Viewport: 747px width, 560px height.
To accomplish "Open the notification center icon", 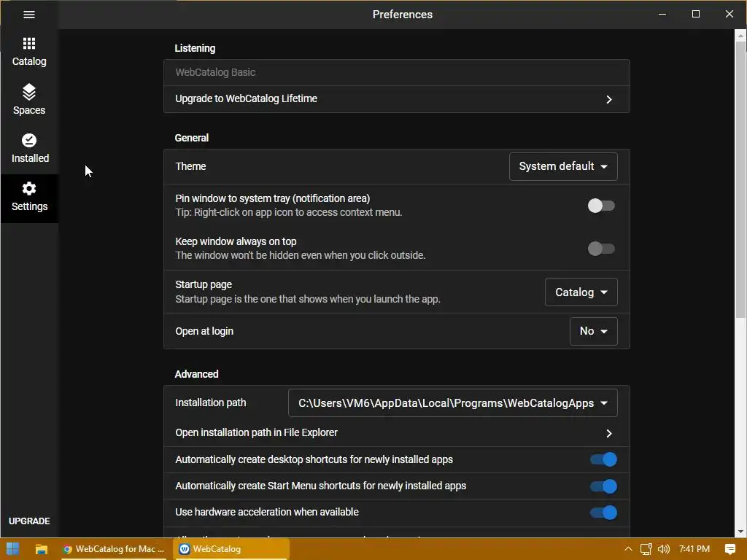I will [729, 549].
